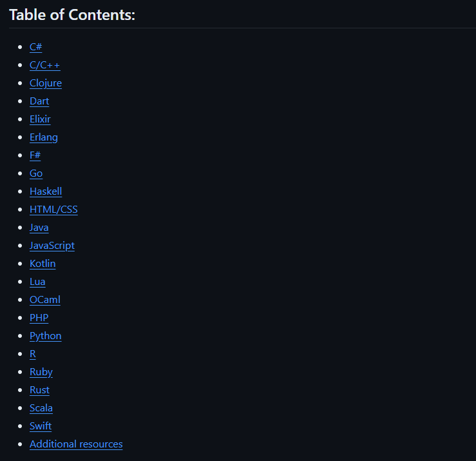Jump to the Java section
The height and width of the screenshot is (461, 476).
tap(39, 228)
